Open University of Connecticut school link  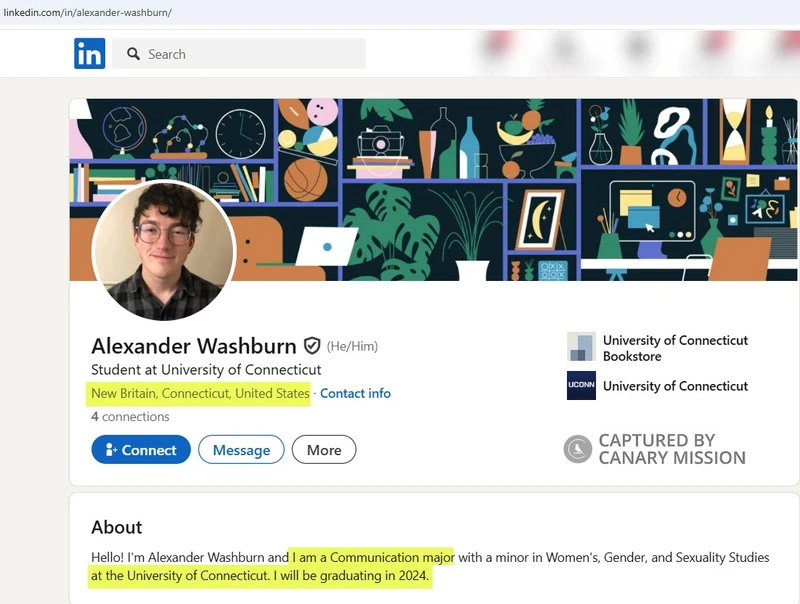coord(675,386)
